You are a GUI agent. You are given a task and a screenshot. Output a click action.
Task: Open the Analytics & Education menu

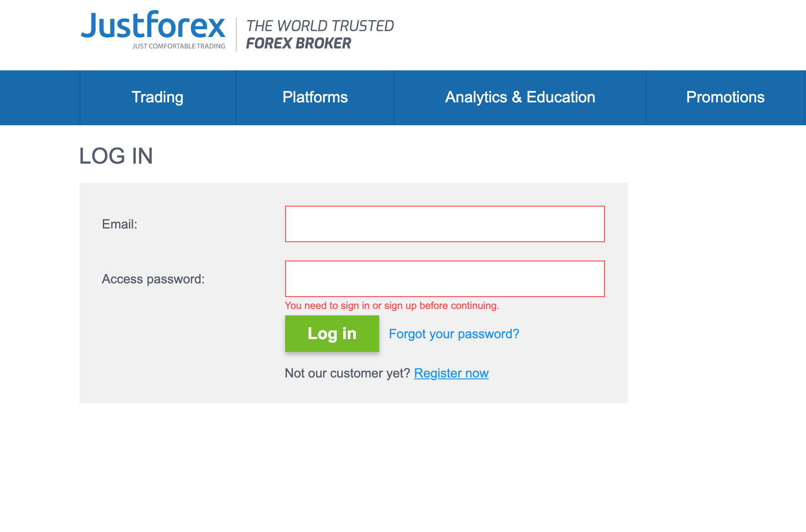(x=520, y=97)
